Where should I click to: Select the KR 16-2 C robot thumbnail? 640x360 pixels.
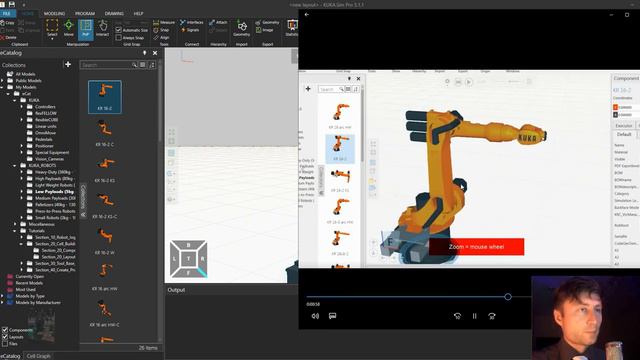[x=104, y=133]
